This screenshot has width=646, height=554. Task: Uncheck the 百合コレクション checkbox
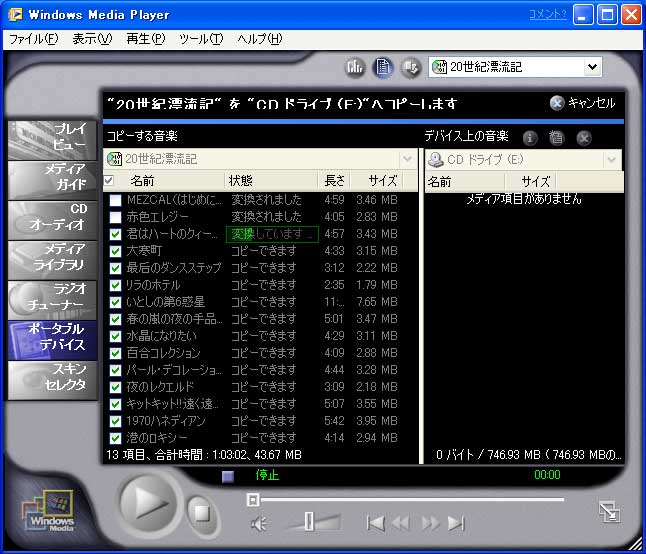click(115, 353)
